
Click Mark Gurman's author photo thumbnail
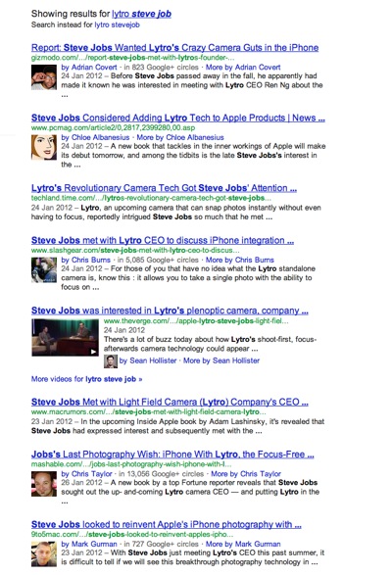pos(44,553)
